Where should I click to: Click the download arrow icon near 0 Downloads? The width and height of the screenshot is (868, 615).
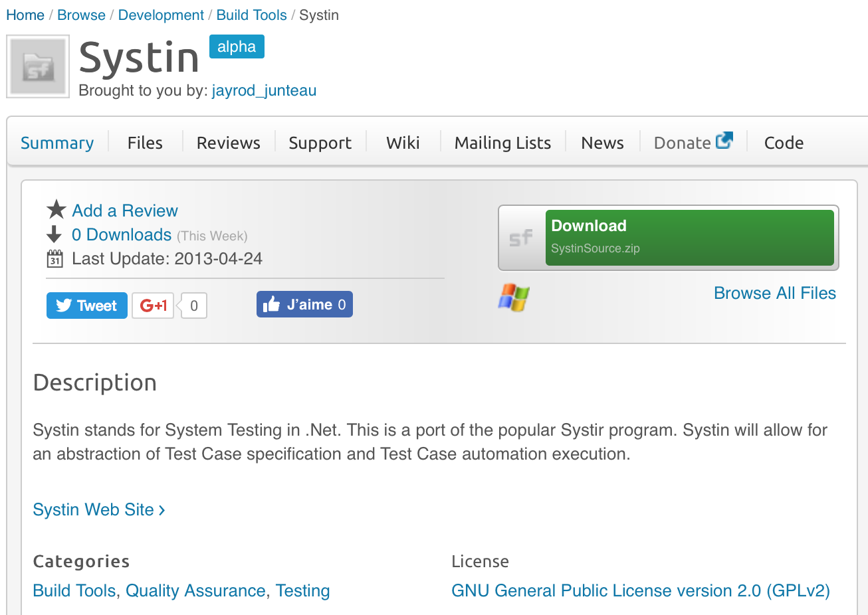click(x=56, y=234)
